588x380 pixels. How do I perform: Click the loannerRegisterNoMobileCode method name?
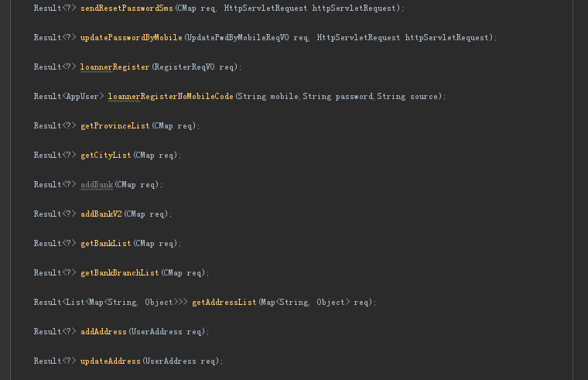pyautogui.click(x=171, y=97)
